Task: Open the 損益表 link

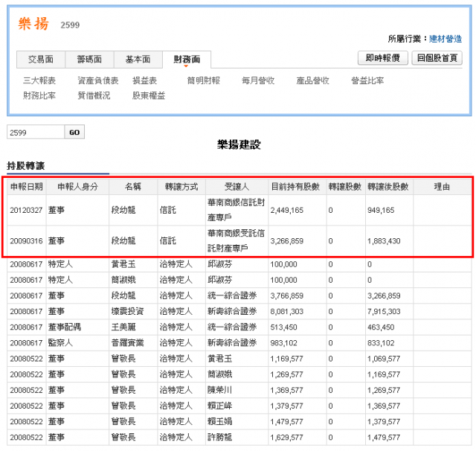Action: (x=144, y=80)
